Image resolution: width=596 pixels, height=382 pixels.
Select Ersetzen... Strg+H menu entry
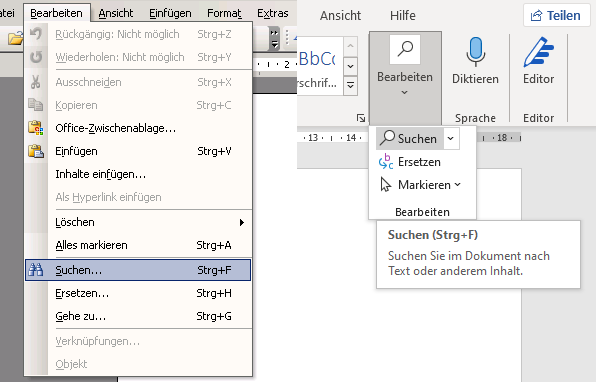[138, 293]
